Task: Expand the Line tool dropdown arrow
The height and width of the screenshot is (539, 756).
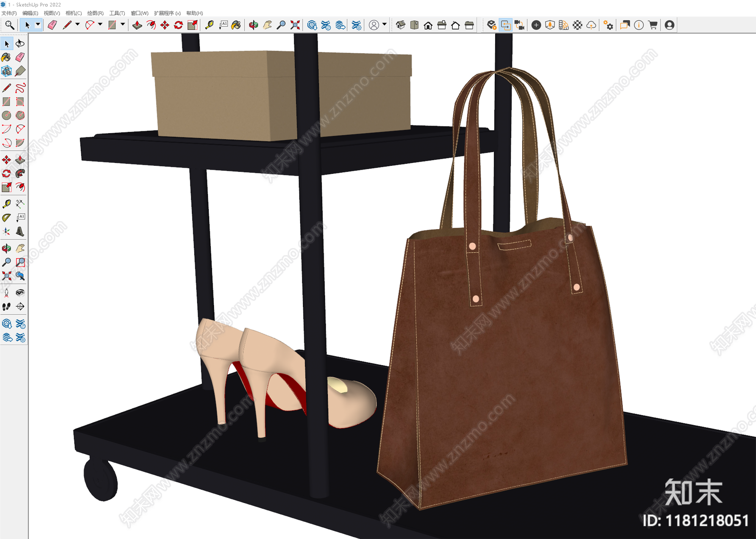Action: [77, 25]
